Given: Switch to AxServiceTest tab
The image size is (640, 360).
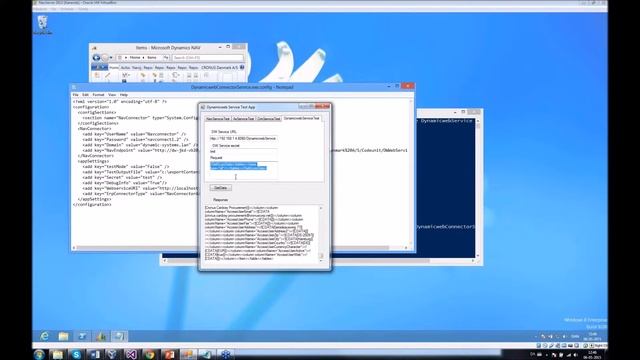Looking at the screenshot, I should tap(244, 119).
